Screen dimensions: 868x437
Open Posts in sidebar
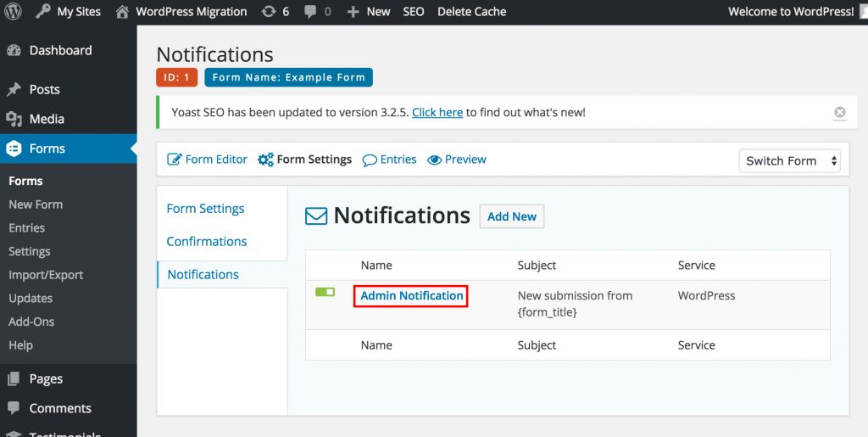point(45,90)
